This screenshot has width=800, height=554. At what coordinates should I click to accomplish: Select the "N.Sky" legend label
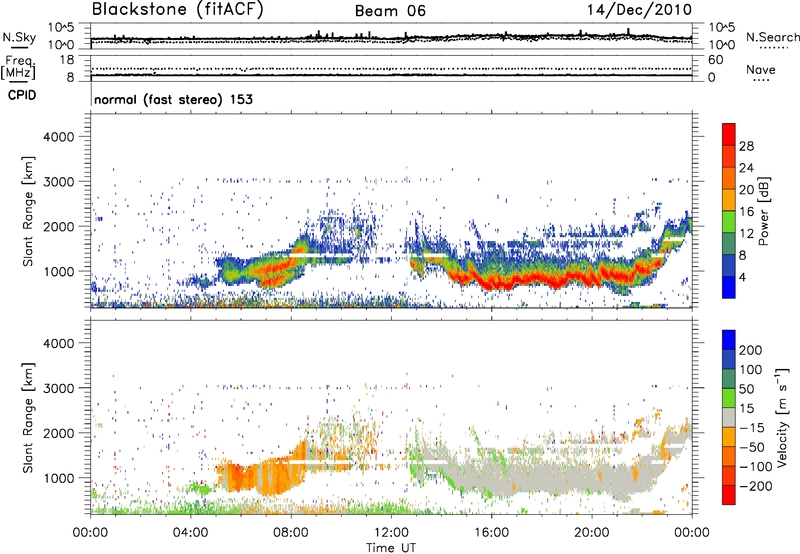pyautogui.click(x=19, y=37)
